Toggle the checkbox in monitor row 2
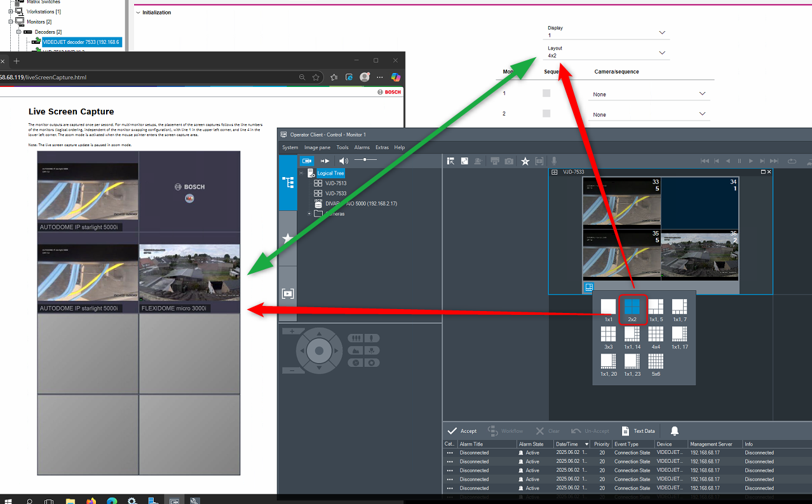The image size is (812, 504). (x=545, y=113)
